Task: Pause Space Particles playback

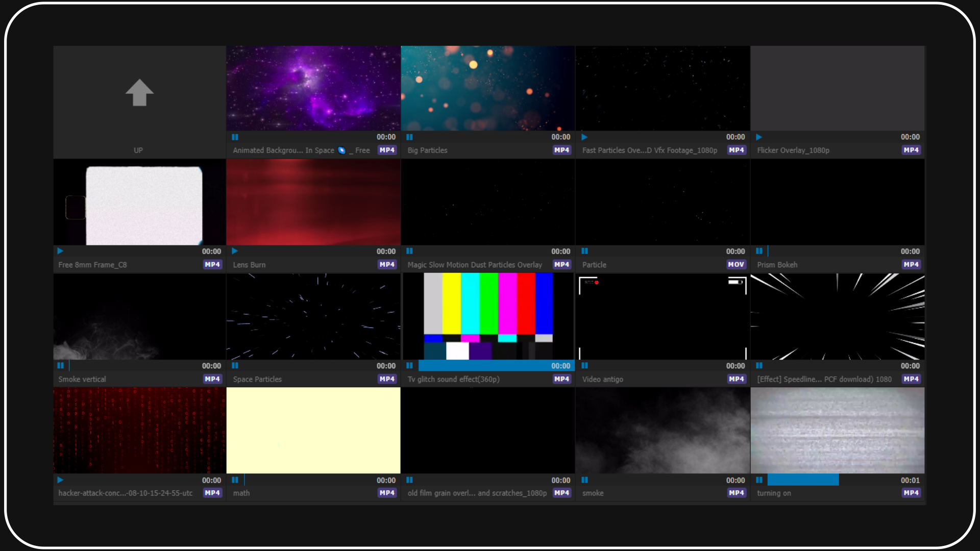Action: [x=235, y=365]
